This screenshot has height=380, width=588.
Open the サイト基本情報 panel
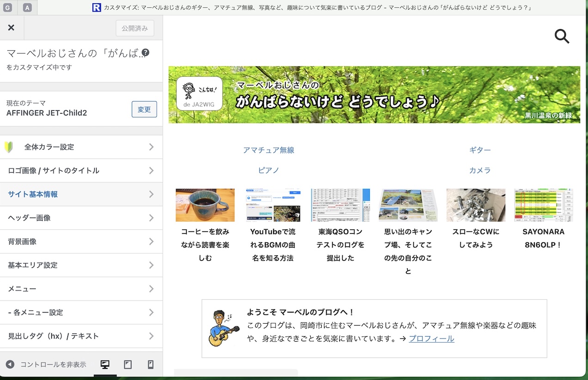(x=81, y=194)
